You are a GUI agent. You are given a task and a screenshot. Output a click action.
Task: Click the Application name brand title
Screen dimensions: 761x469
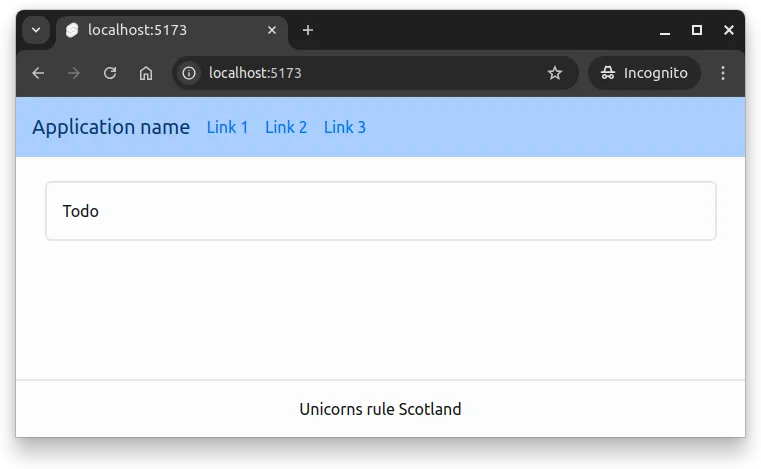[111, 127]
